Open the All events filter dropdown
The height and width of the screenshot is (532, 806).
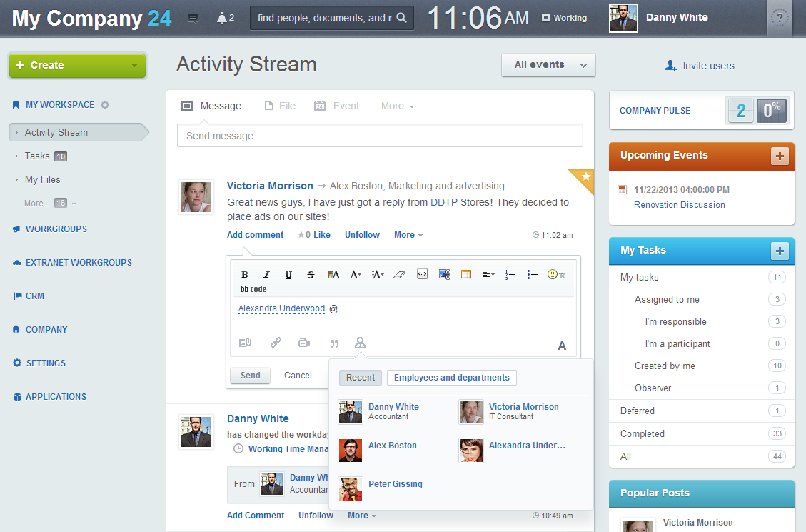tap(548, 65)
